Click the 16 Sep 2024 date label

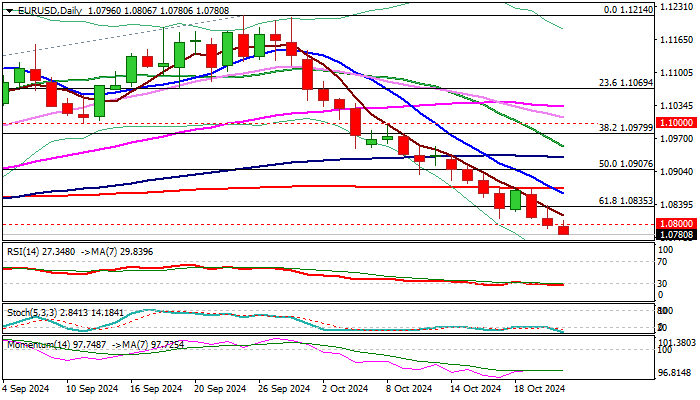click(157, 389)
